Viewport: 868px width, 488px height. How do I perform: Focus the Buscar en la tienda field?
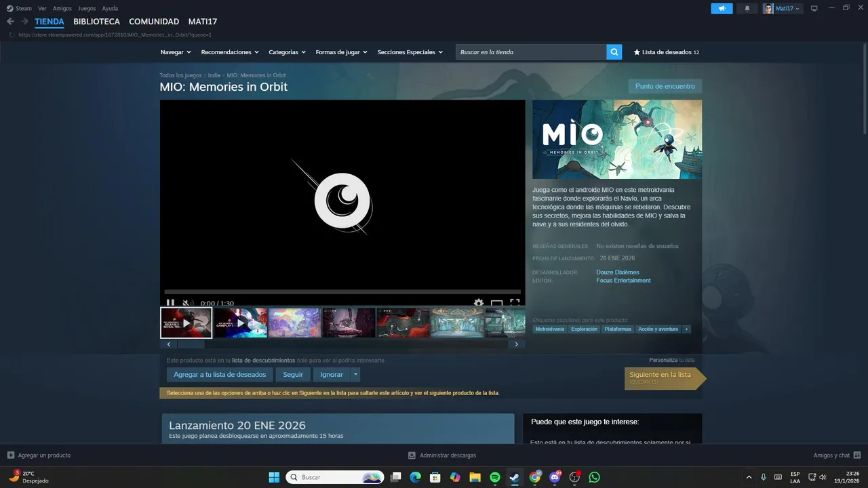point(531,52)
